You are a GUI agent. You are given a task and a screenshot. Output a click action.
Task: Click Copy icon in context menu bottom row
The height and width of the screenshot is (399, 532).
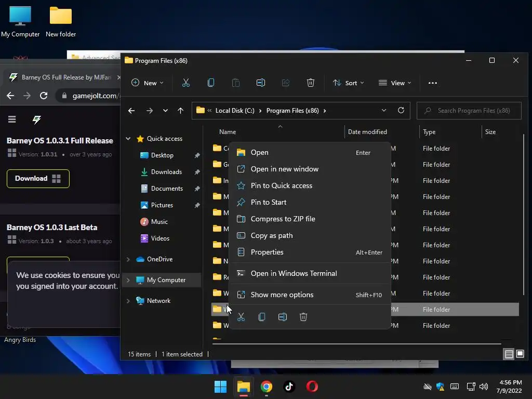coord(262,317)
